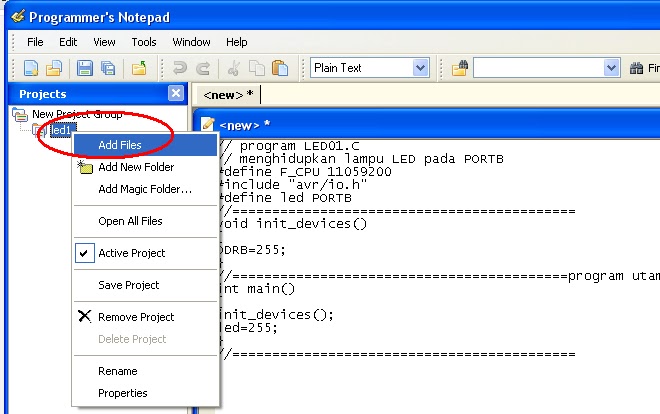The image size is (660, 414).
Task: Click the folder icon after Save All
Action: coord(139,68)
